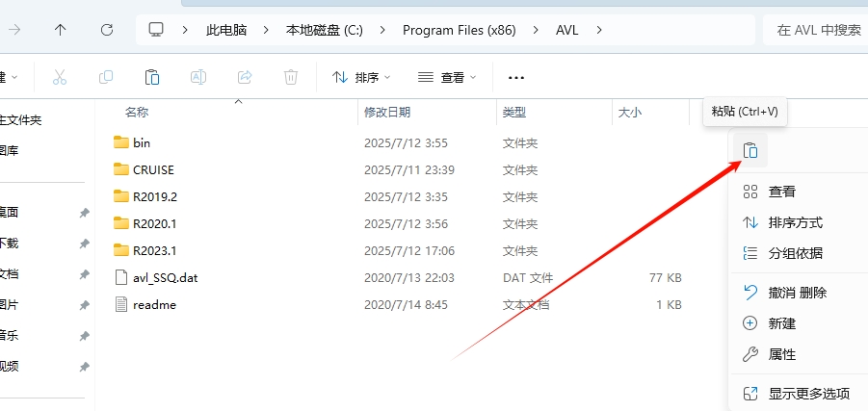Select 分组依据 in the context menu
This screenshot has height=411, width=868.
(800, 253)
